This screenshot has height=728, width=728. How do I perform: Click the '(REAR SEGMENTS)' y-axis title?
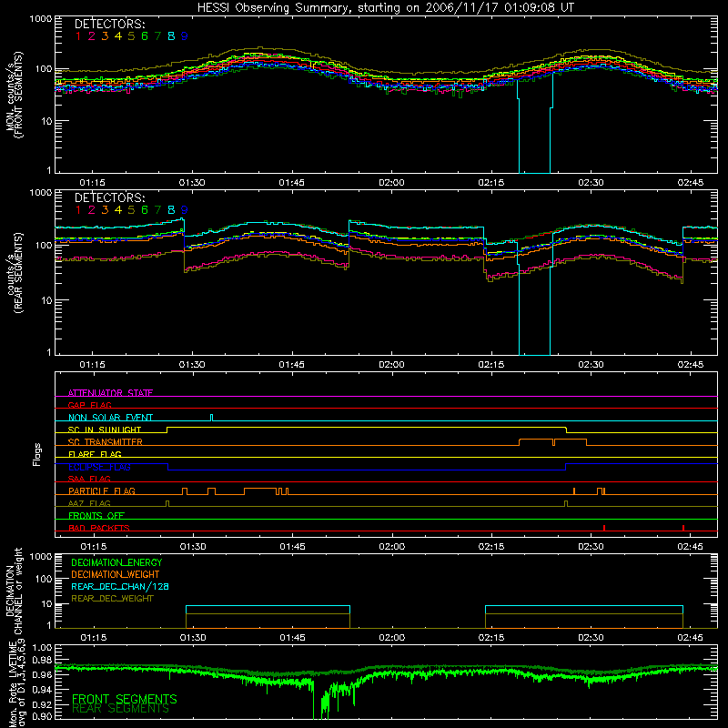(x=19, y=273)
